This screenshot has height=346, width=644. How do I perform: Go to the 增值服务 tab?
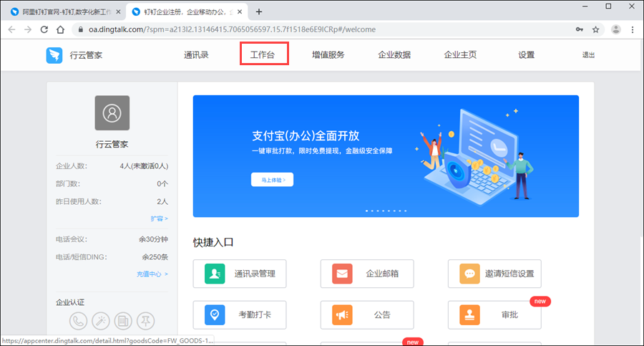[328, 55]
